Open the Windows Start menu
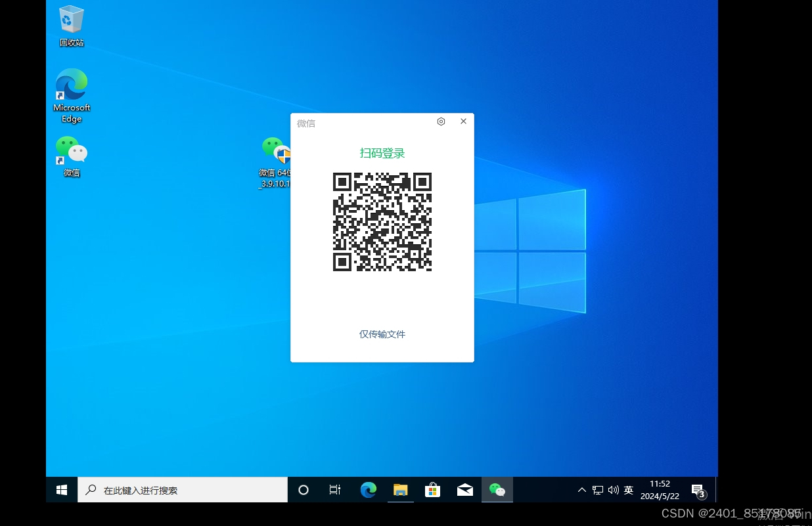The image size is (812, 526). coord(62,490)
